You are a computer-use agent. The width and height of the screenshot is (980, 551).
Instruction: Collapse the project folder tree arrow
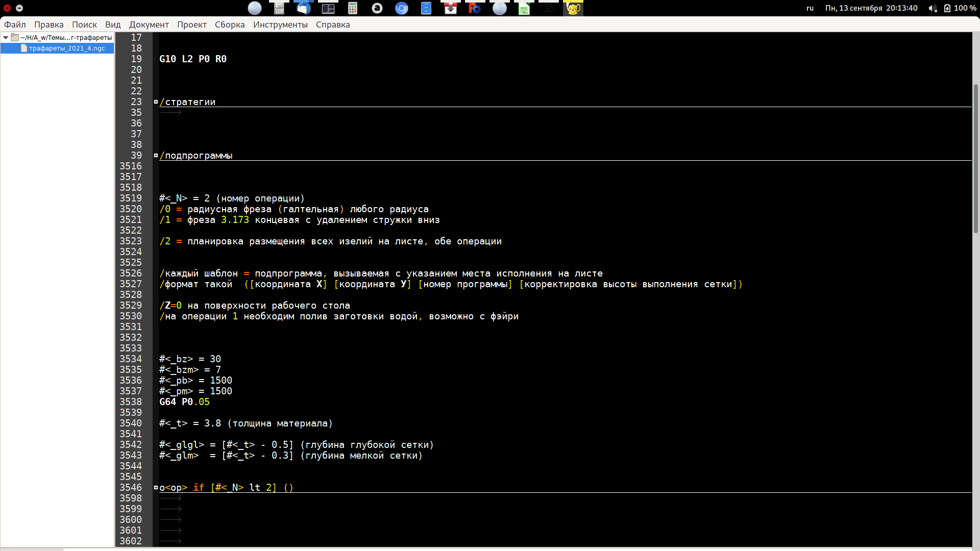(x=6, y=37)
